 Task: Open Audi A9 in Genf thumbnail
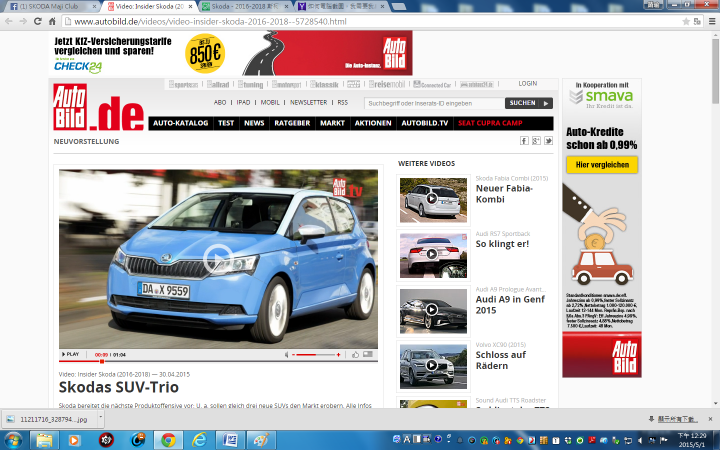tap(433, 311)
